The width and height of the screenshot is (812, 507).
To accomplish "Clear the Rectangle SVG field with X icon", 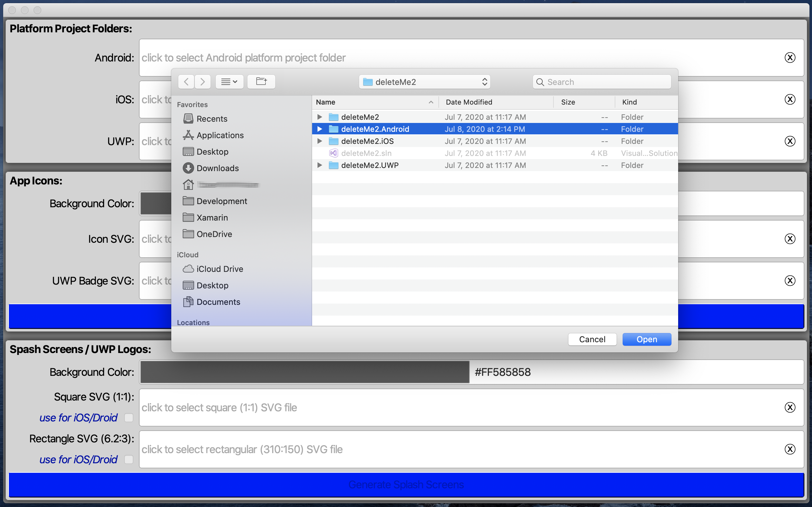I will click(790, 449).
